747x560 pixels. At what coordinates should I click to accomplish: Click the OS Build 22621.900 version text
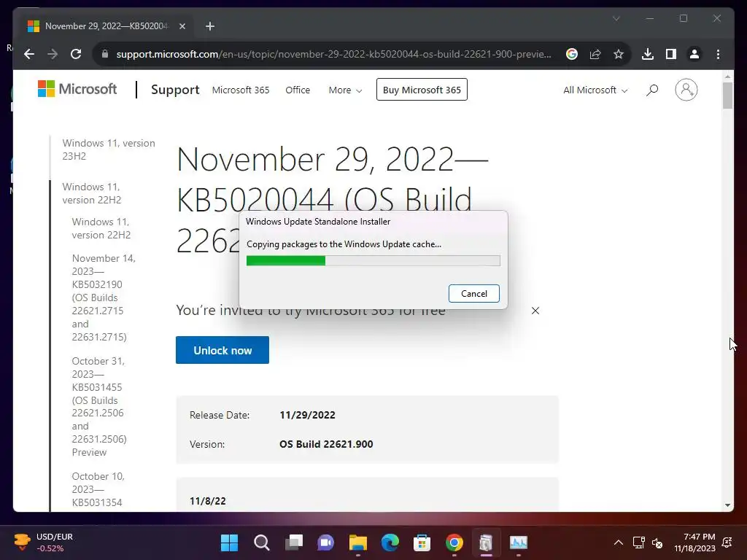[326, 444]
